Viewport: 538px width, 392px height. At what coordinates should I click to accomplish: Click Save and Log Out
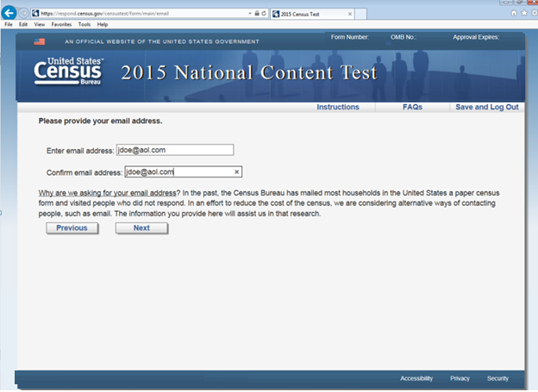487,107
